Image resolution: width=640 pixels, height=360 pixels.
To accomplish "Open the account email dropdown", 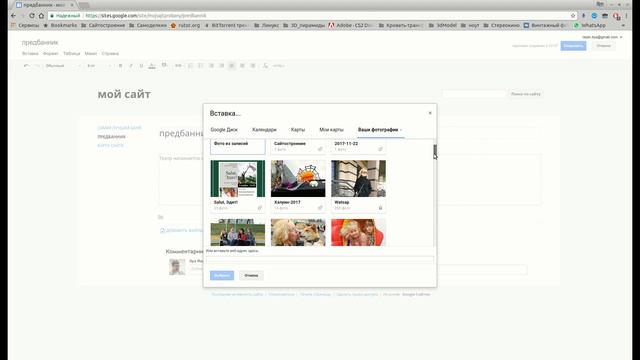I will click(602, 37).
